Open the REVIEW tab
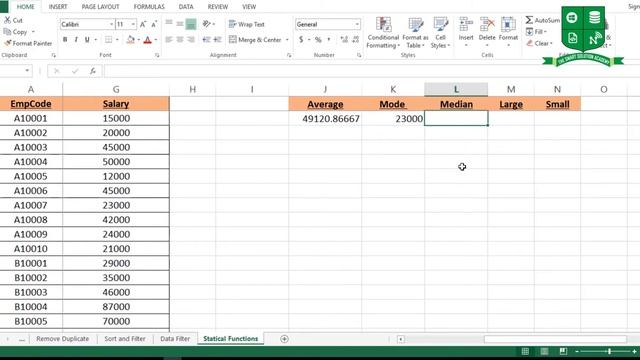The height and width of the screenshot is (360, 640). coord(218,7)
